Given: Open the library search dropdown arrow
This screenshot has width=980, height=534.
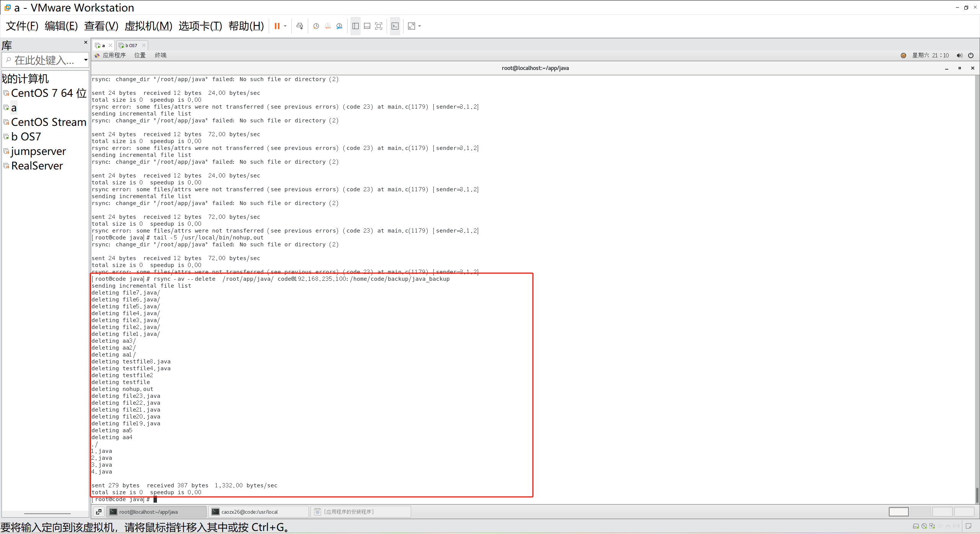Looking at the screenshot, I should coord(86,60).
